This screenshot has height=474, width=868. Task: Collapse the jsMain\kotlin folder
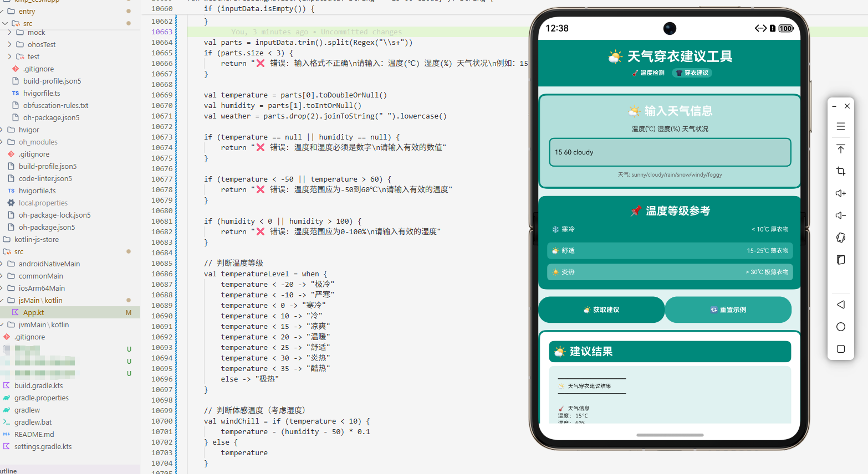pyautogui.click(x=1, y=300)
